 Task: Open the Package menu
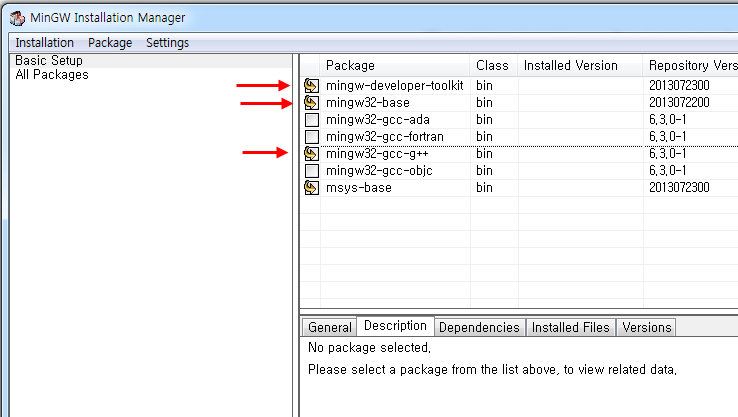click(x=110, y=43)
